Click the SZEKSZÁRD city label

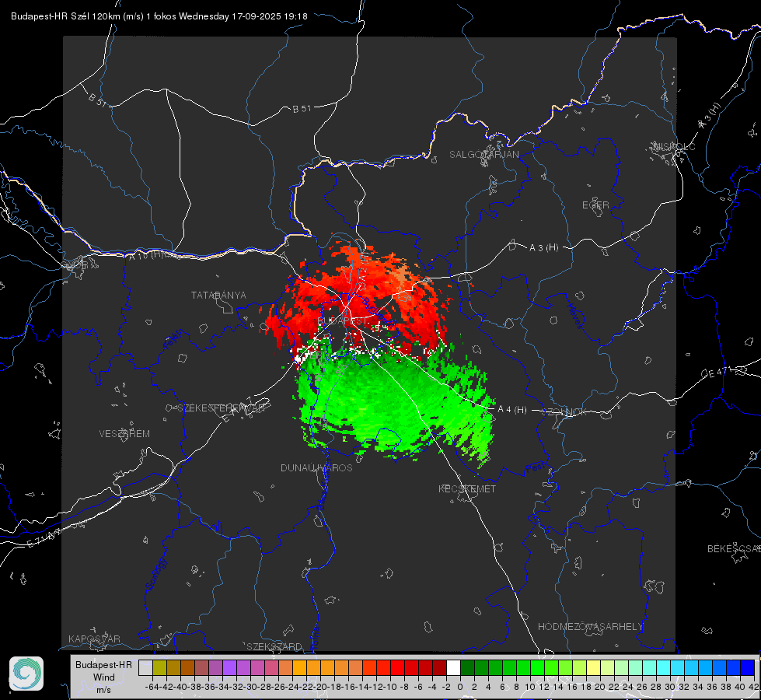click(x=274, y=646)
